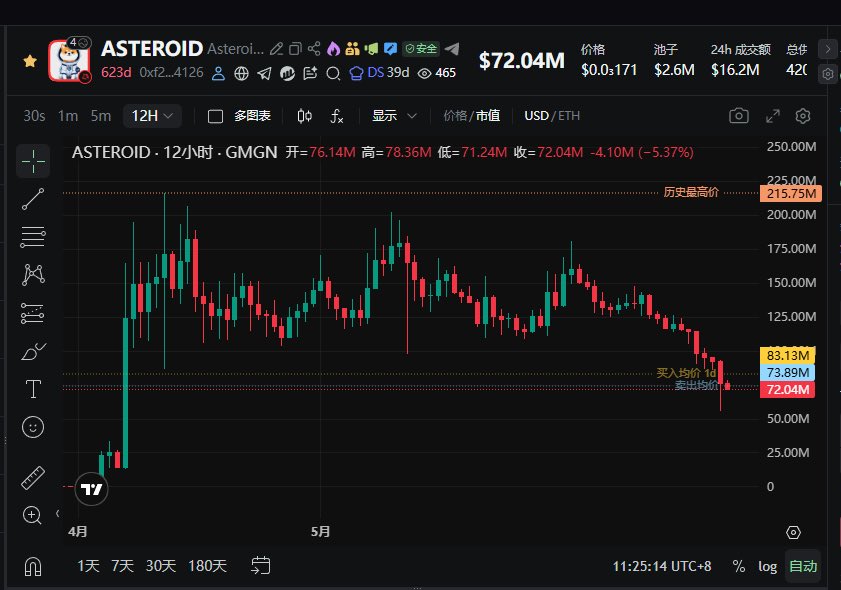This screenshot has width=841, height=590.
Task: Select the 30s timeframe
Action: tap(34, 116)
